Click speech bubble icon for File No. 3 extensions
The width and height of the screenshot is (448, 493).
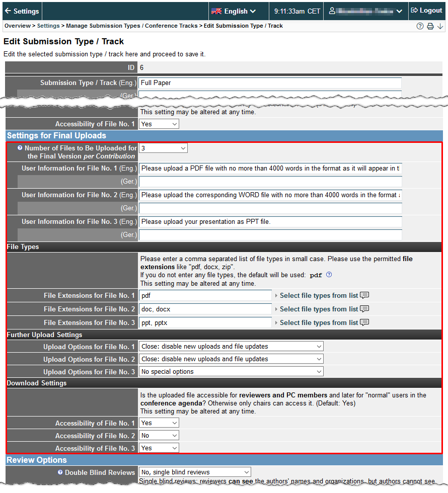(x=364, y=322)
